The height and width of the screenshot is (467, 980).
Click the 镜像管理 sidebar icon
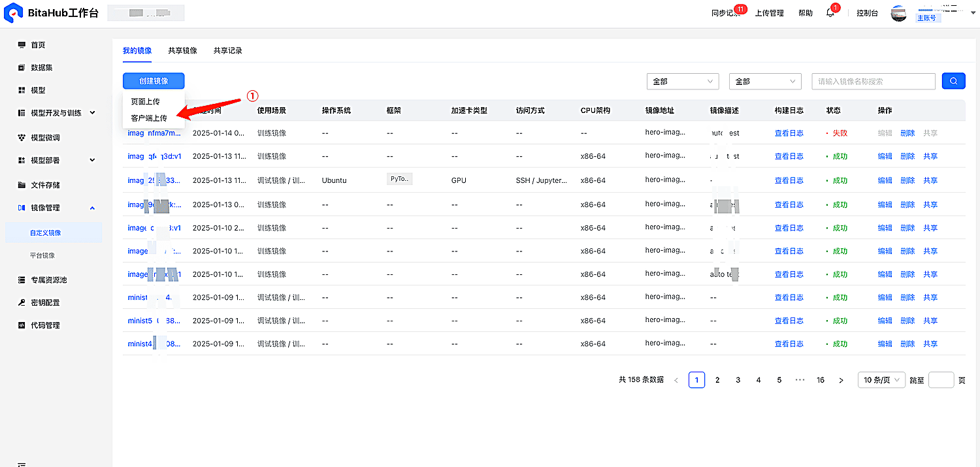click(22, 208)
